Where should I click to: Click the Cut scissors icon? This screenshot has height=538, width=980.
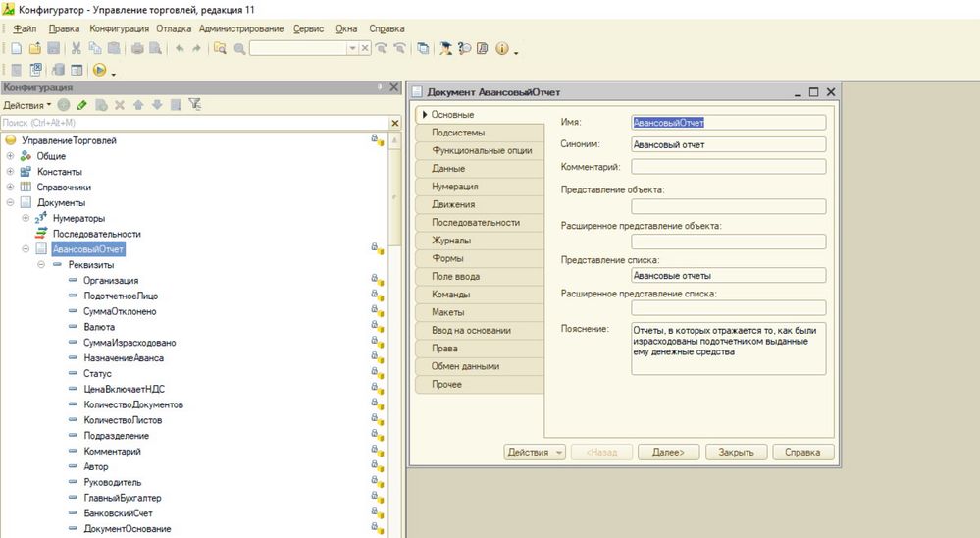(x=77, y=49)
